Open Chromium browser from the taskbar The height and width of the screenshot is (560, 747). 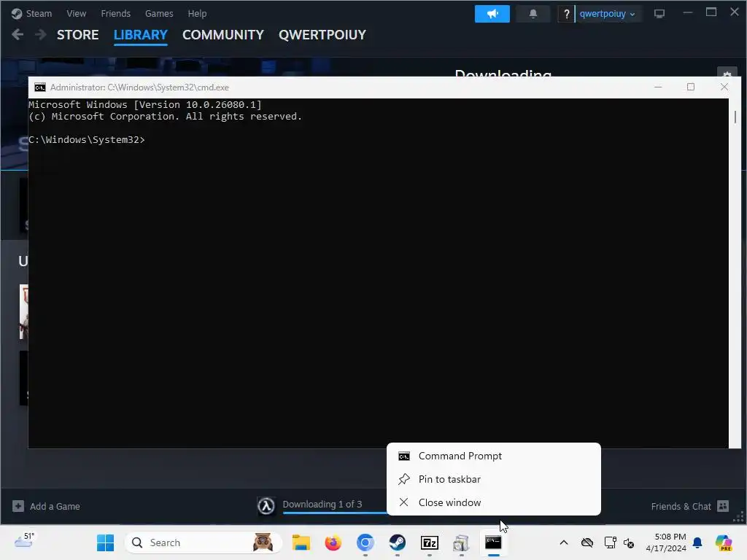(365, 542)
